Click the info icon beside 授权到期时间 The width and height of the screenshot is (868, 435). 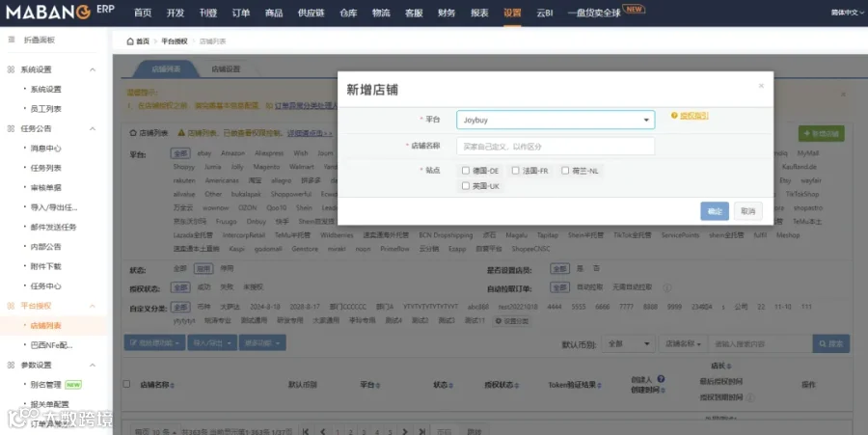(750, 397)
